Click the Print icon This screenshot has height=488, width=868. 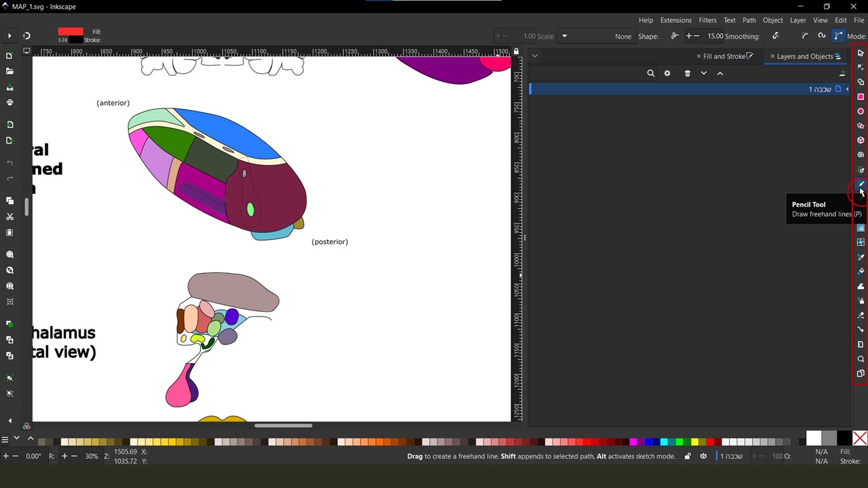point(9,102)
